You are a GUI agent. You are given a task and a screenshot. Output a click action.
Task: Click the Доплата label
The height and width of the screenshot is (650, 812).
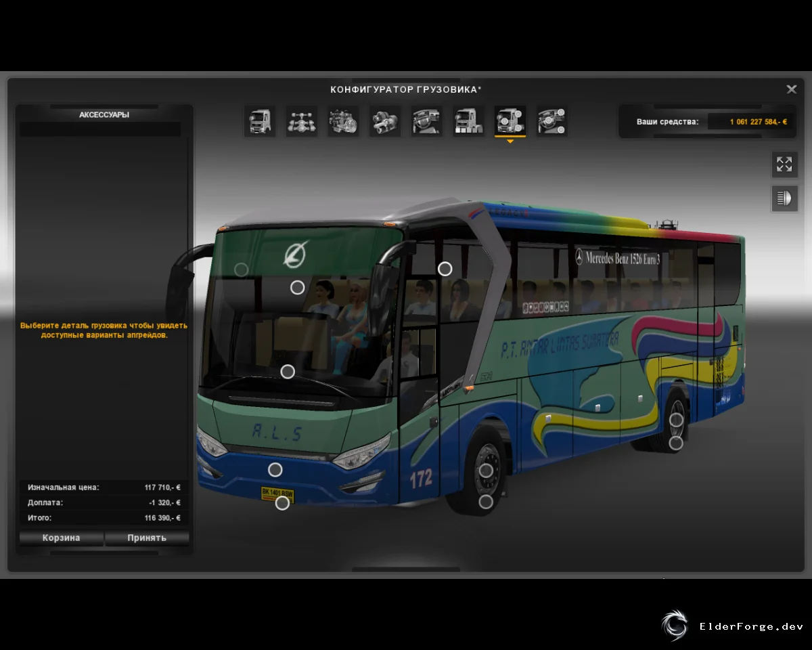click(45, 503)
